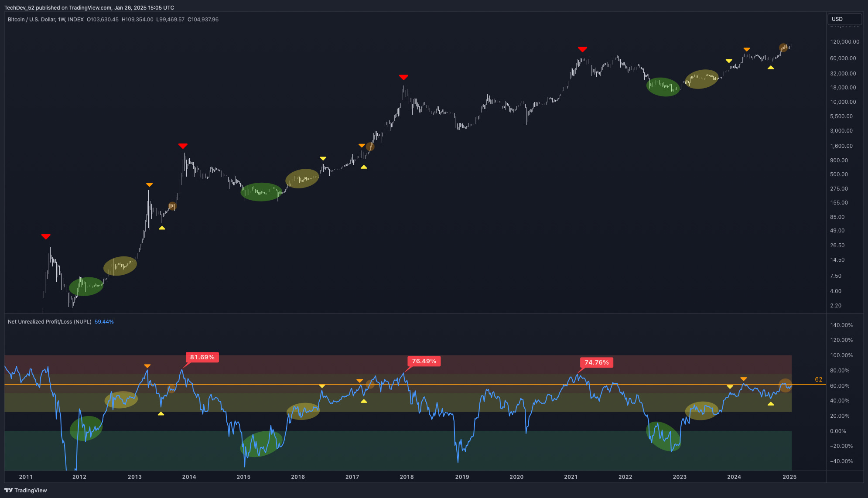Click the orange circle marker on the 2025 price

pos(784,48)
